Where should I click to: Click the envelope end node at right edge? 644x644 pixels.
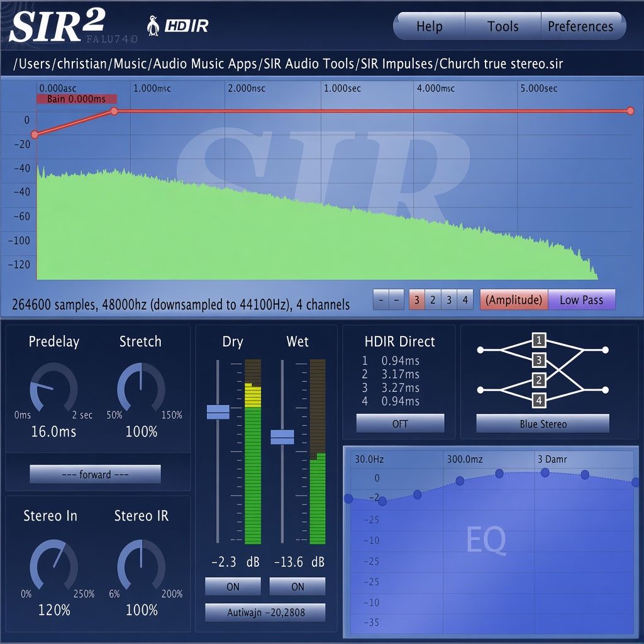pyautogui.click(x=630, y=111)
